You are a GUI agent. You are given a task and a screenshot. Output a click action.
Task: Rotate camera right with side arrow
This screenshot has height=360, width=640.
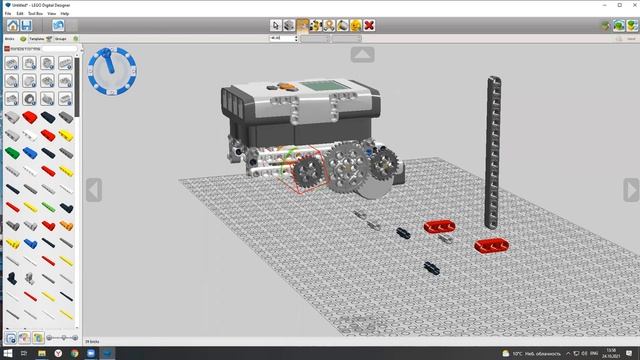tap(631, 190)
